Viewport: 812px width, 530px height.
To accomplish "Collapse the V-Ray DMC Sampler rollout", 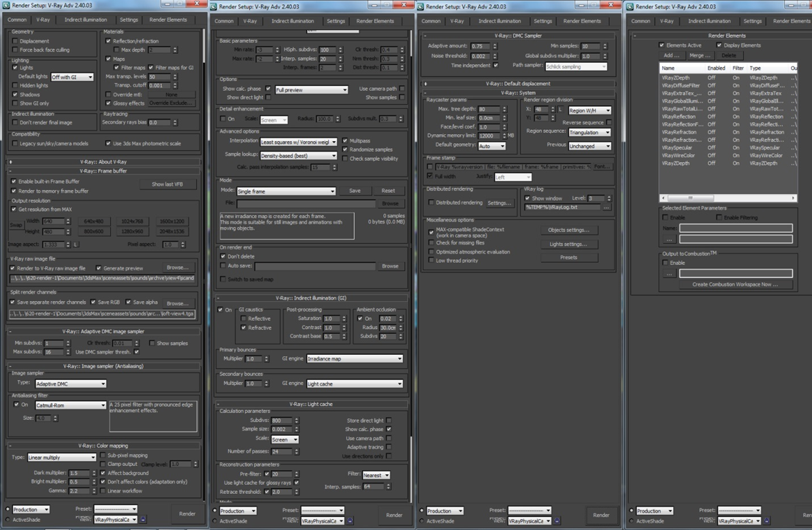I will tap(518, 35).
